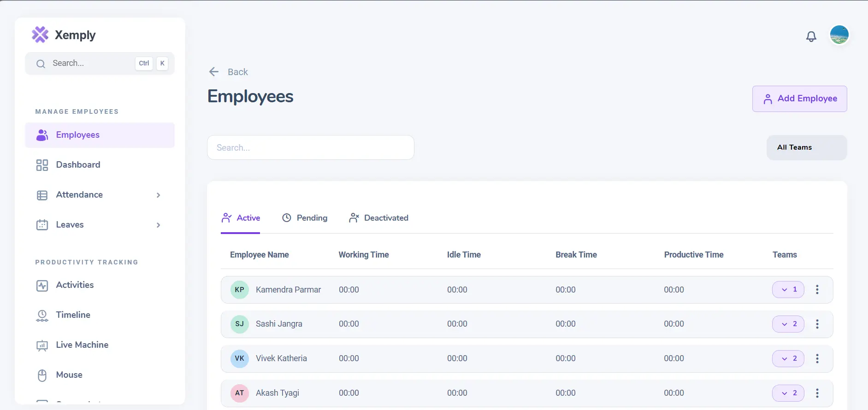Expand the Attendance submenu chevron

click(158, 195)
